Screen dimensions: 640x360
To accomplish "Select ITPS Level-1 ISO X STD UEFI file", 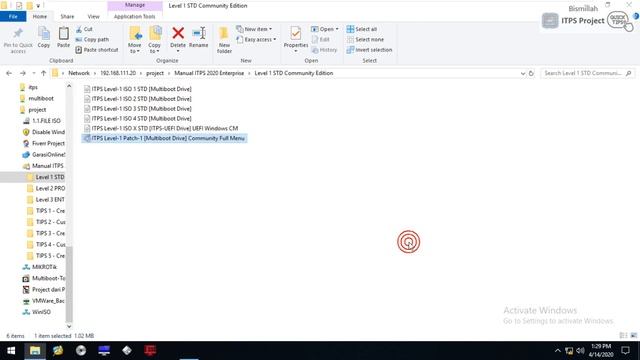I will coord(160,128).
